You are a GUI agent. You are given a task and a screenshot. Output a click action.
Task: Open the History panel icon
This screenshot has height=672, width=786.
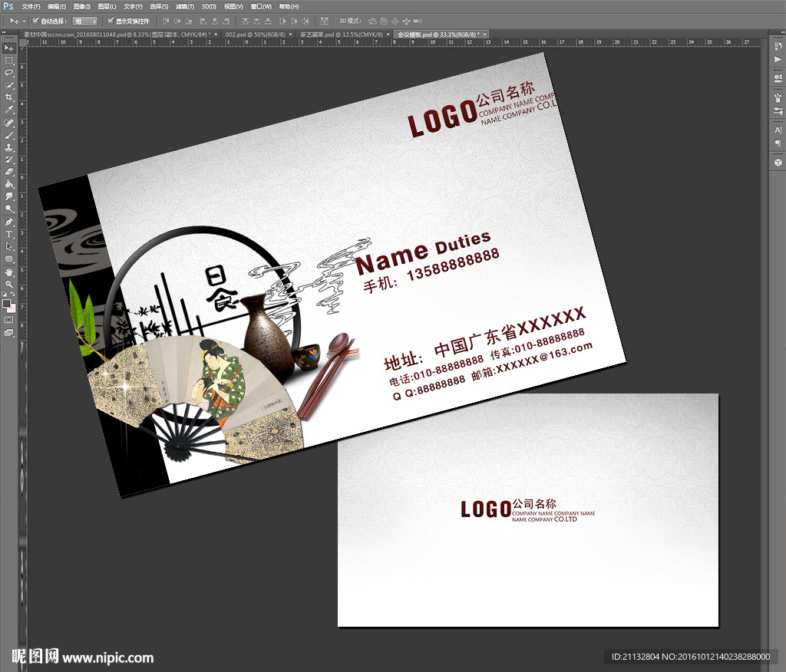(778, 47)
